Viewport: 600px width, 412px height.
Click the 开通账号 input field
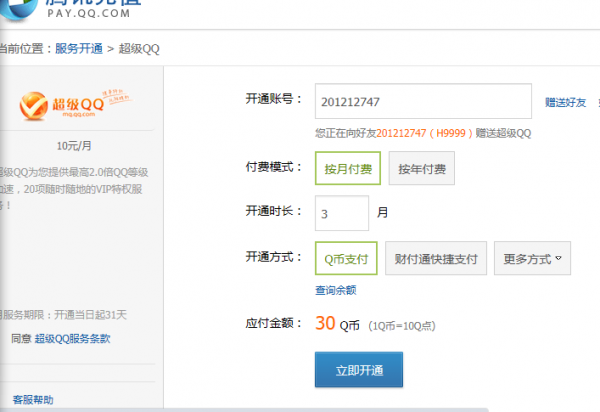click(423, 101)
